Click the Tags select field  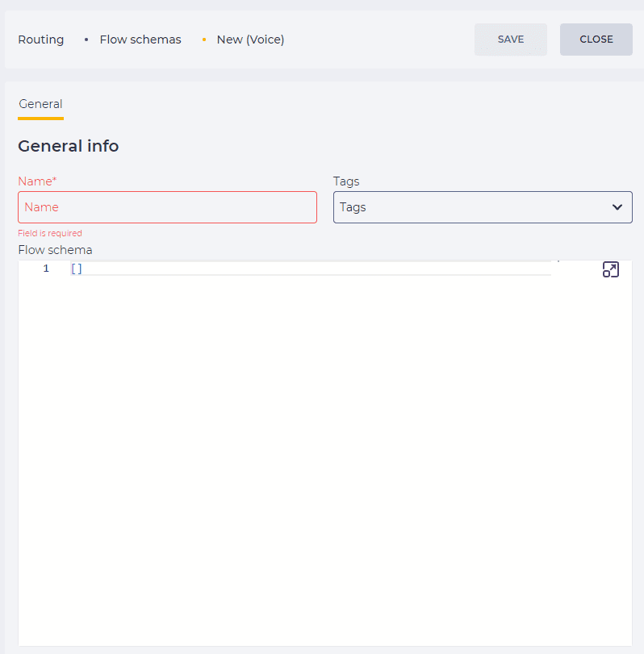coord(483,207)
